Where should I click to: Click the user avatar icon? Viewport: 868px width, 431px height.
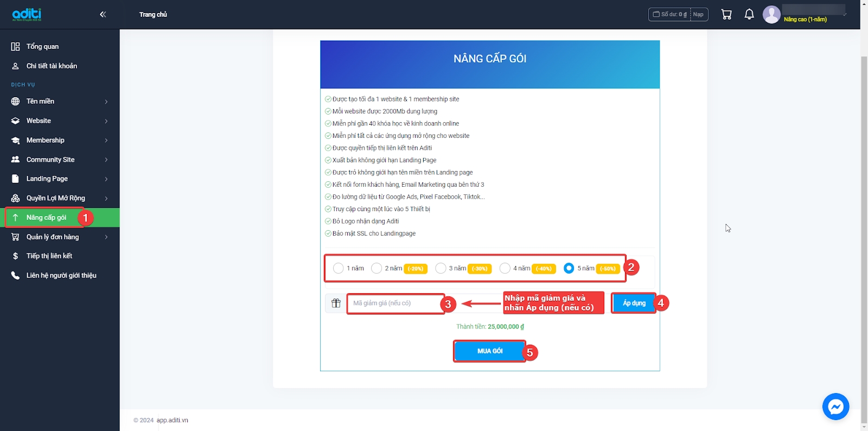tap(771, 15)
